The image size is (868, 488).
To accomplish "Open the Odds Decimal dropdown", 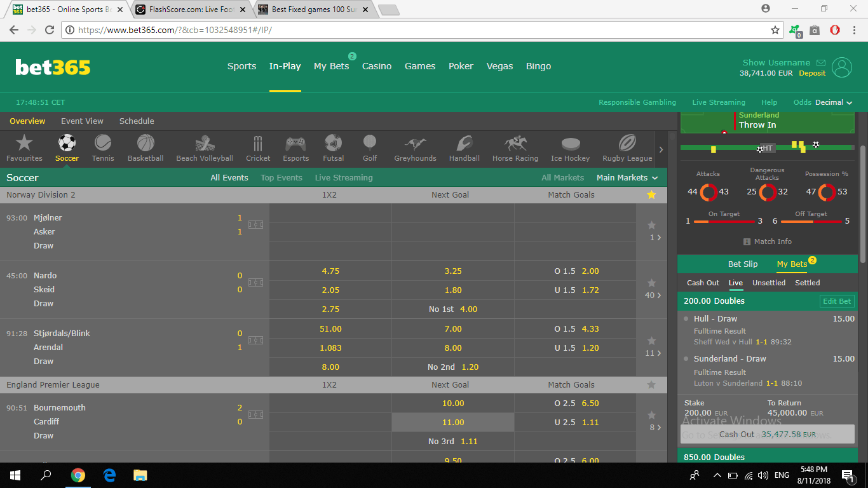I will pyautogui.click(x=823, y=102).
